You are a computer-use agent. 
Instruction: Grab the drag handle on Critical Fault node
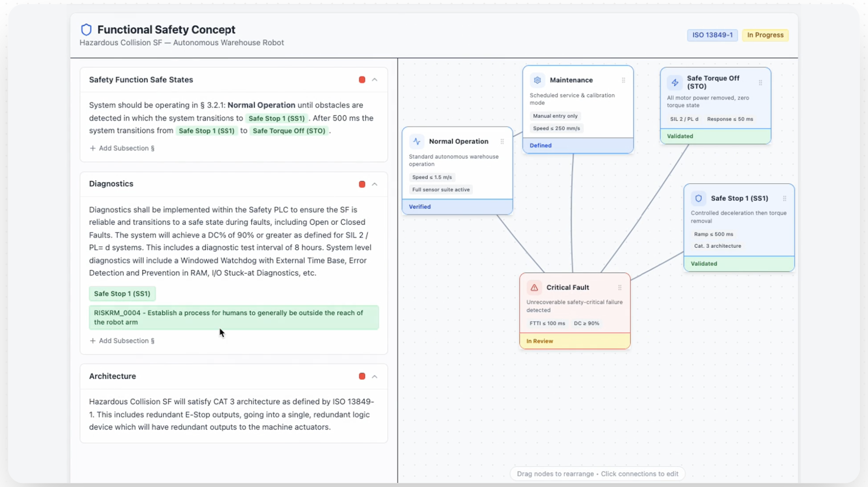[x=620, y=287]
